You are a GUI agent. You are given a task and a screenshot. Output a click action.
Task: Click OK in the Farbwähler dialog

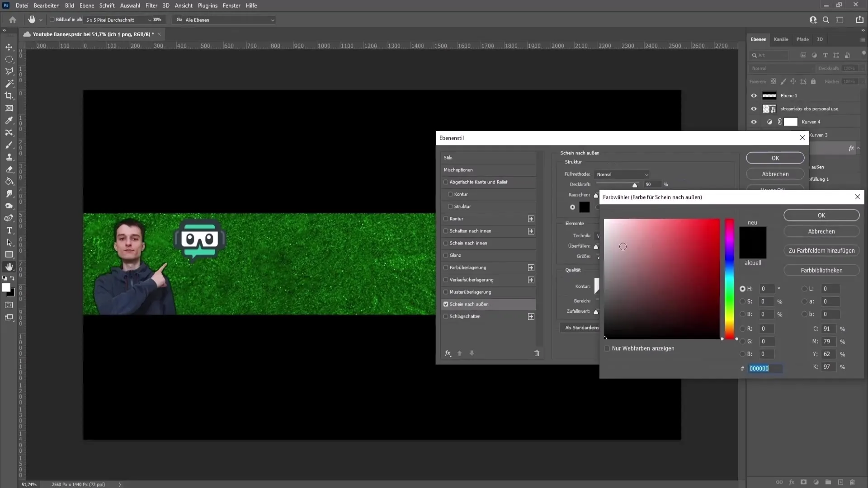pos(822,215)
